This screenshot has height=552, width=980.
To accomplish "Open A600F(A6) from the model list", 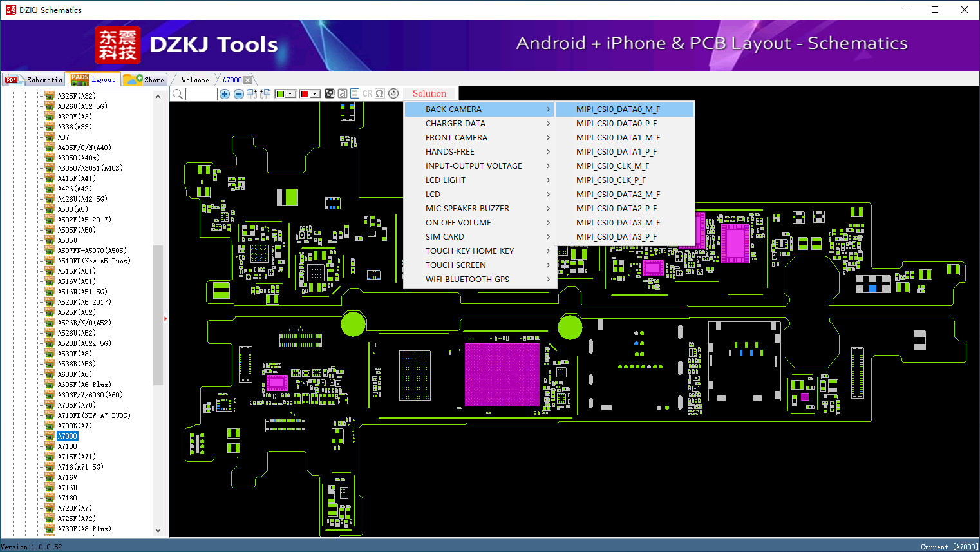I will [x=75, y=374].
